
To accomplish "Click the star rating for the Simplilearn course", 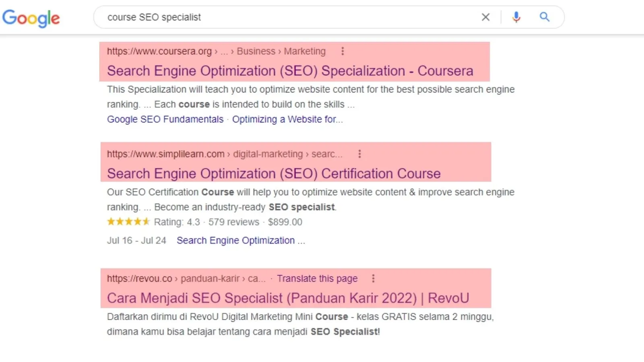I will point(128,222).
